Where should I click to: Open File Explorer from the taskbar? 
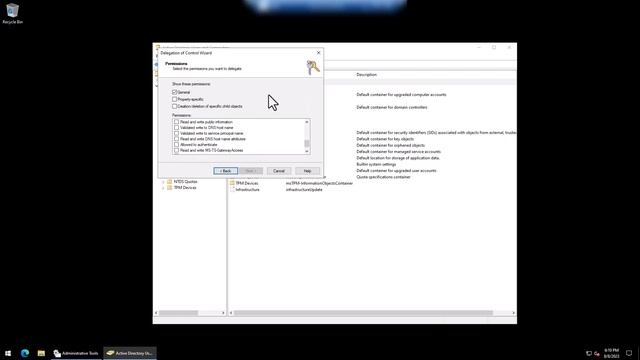point(41,353)
